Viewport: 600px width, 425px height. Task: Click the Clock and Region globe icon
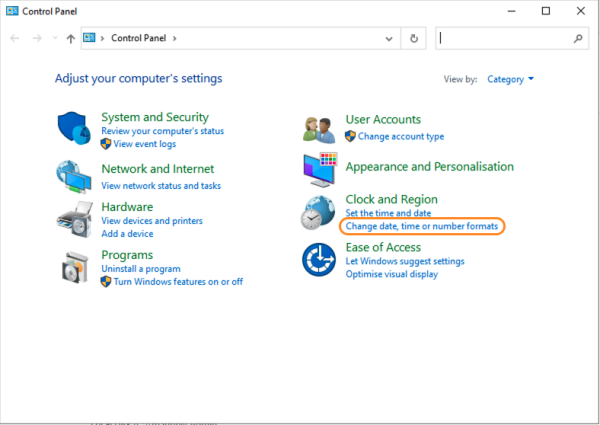point(320,212)
